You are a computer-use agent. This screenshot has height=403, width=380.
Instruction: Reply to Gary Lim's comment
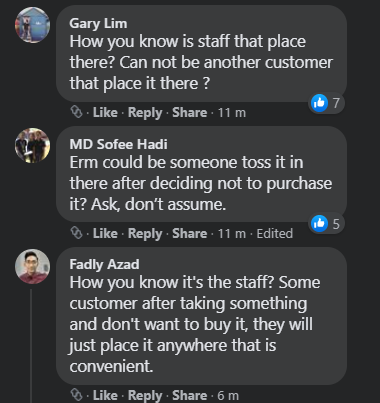click(x=145, y=113)
